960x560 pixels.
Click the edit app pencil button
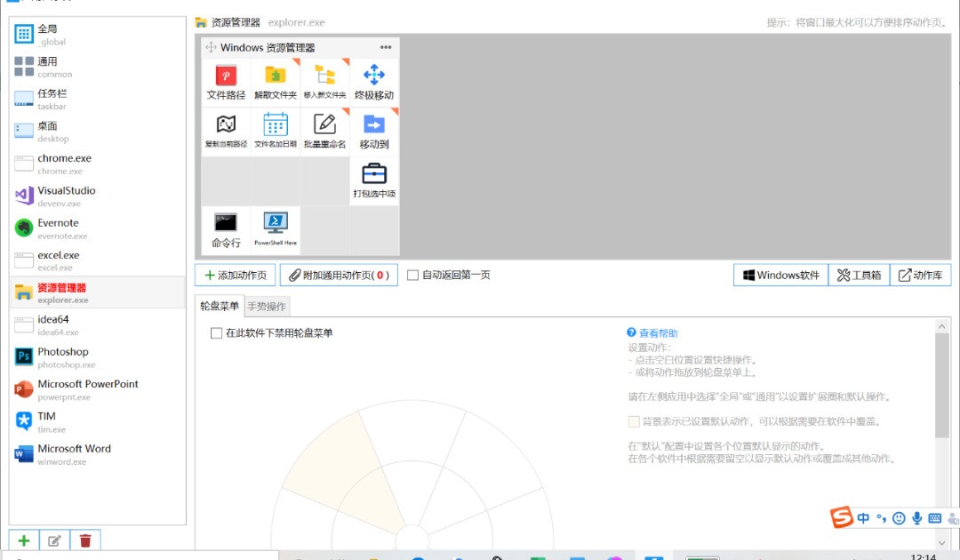click(54, 540)
